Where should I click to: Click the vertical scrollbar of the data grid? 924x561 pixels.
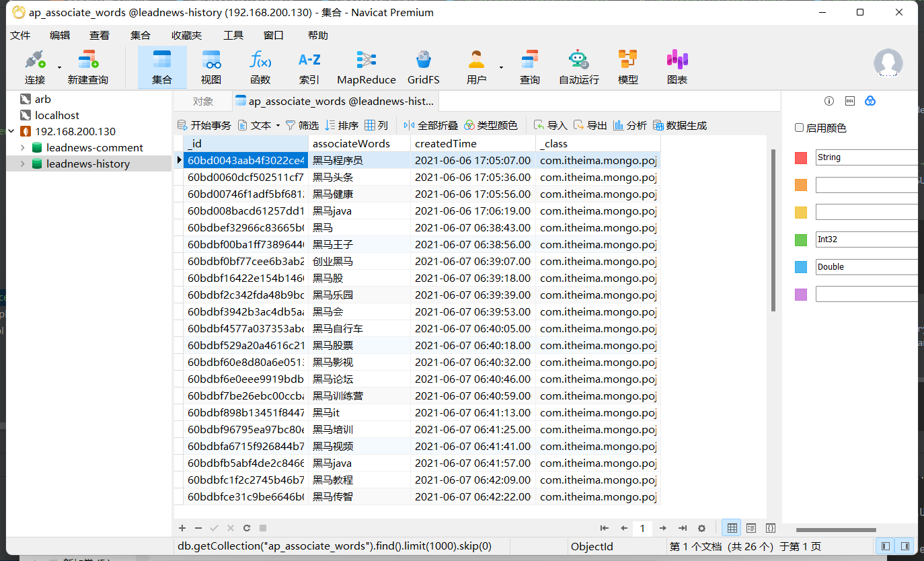point(773,231)
